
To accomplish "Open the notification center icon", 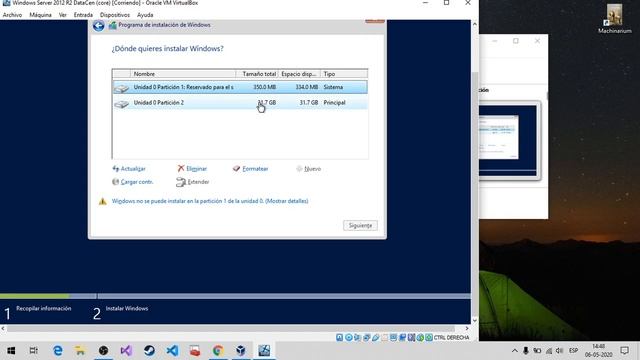I will click(x=624, y=351).
